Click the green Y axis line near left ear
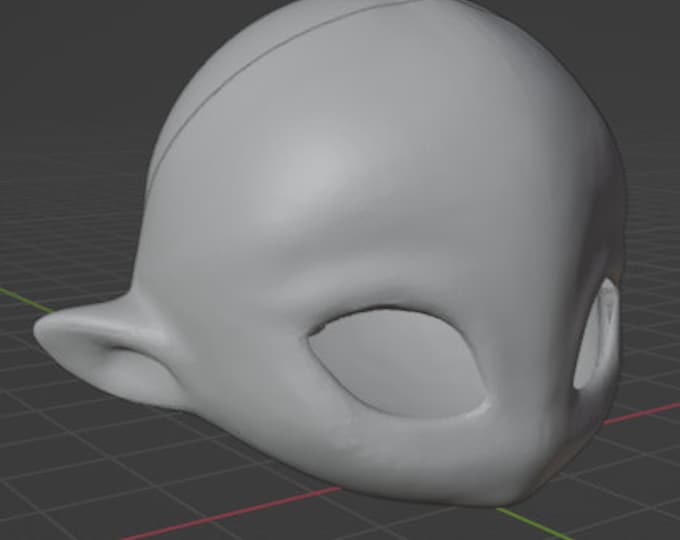The image size is (680, 540). [26, 299]
